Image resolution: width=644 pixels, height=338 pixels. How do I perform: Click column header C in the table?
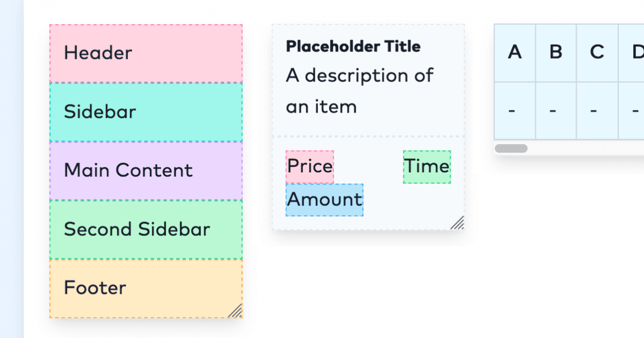597,53
